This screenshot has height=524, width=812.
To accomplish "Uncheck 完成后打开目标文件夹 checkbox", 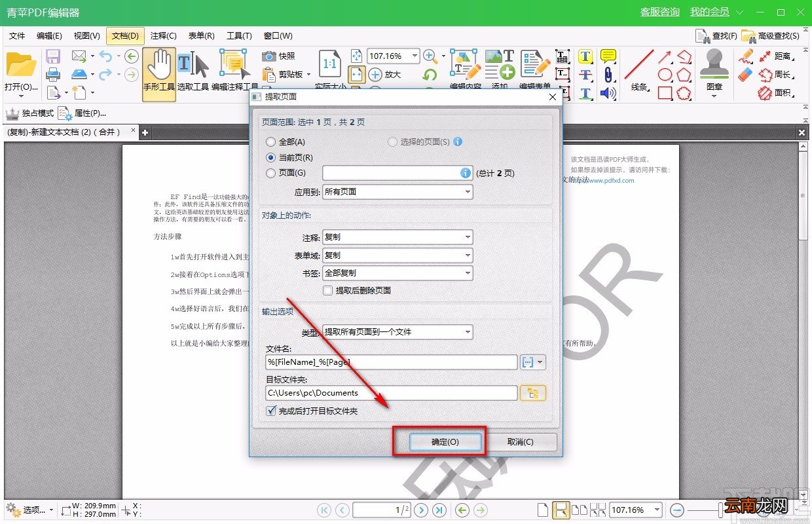I will click(x=271, y=411).
